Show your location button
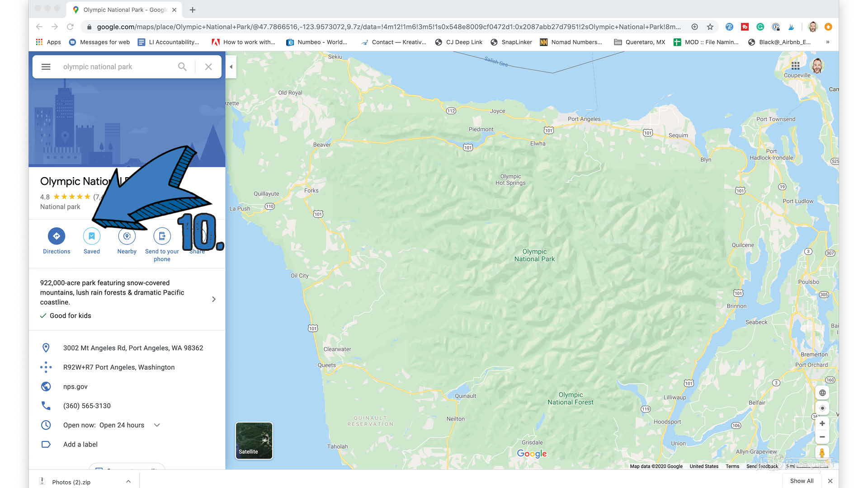The height and width of the screenshot is (488, 868). click(x=822, y=408)
